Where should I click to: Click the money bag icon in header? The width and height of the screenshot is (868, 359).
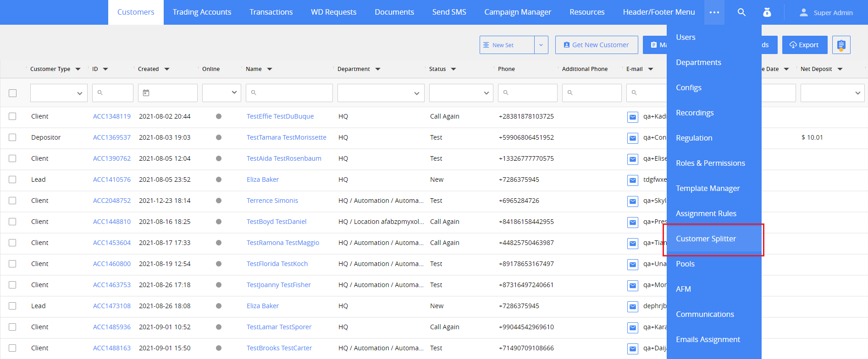[x=767, y=12]
